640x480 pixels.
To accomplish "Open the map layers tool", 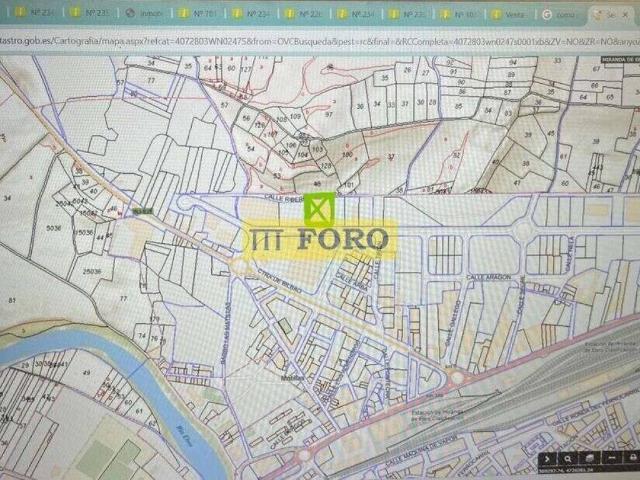I will [590, 459].
